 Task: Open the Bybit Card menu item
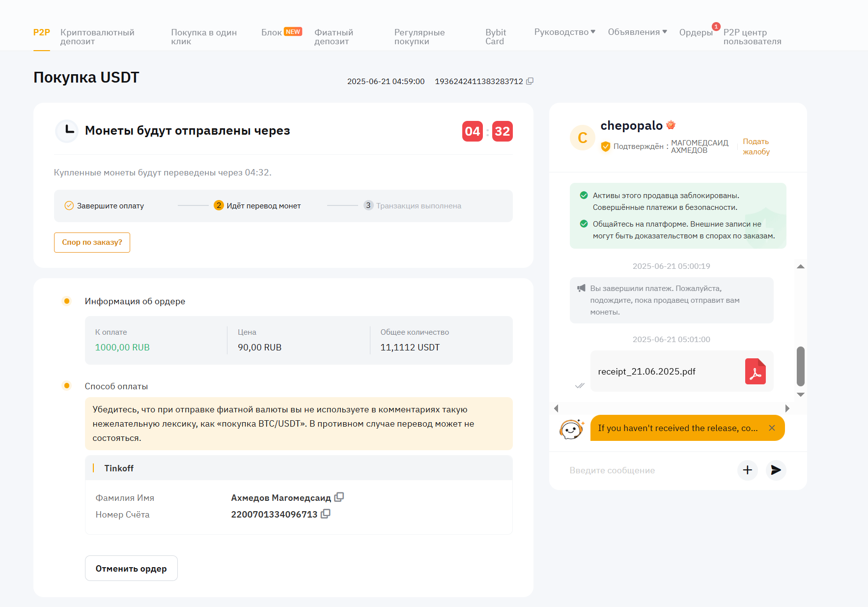[x=496, y=37]
